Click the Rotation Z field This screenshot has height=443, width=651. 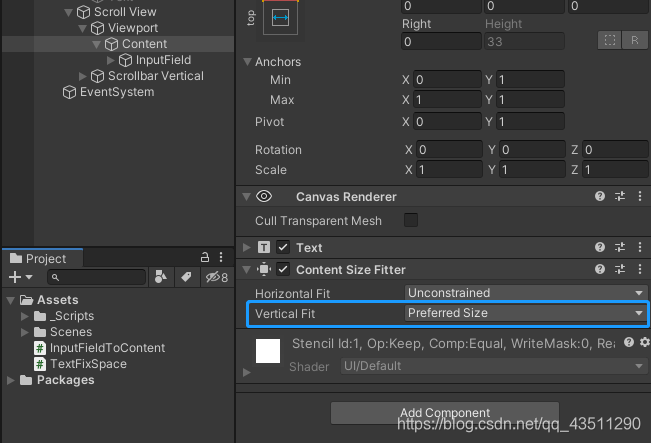[615, 149]
